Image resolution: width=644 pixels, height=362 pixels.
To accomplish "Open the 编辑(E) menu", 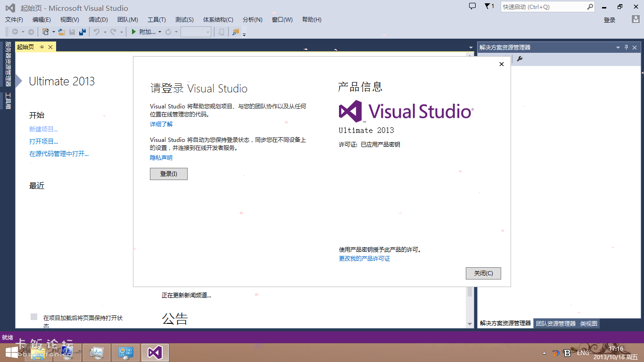I will (41, 20).
